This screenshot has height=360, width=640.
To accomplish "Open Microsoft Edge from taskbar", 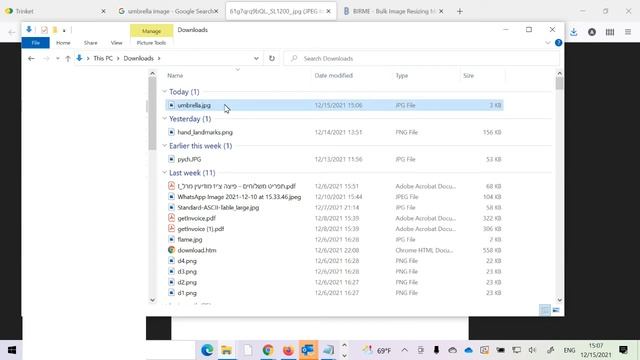I will coord(207,350).
